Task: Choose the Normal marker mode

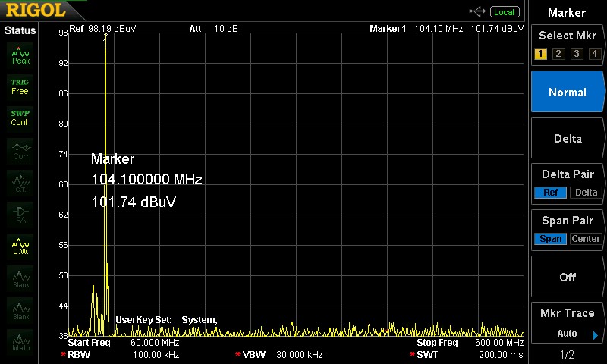Action: click(568, 92)
